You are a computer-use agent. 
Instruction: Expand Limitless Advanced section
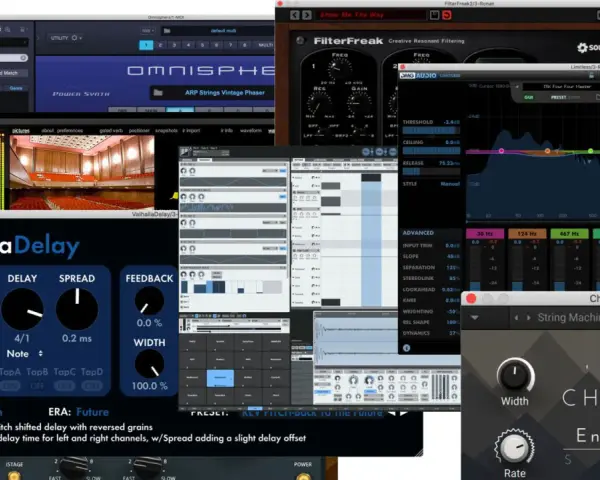[418, 233]
